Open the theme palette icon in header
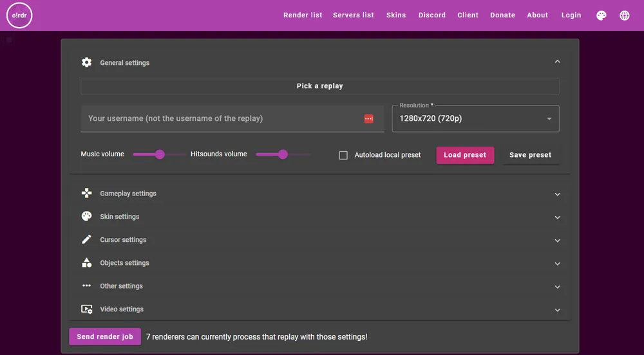Image resolution: width=644 pixels, height=355 pixels. (x=601, y=15)
